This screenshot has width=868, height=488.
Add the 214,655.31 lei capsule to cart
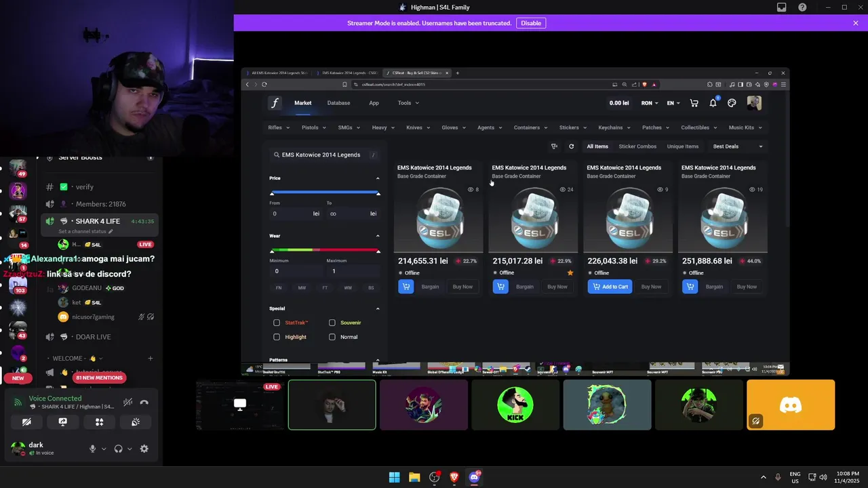(x=406, y=287)
